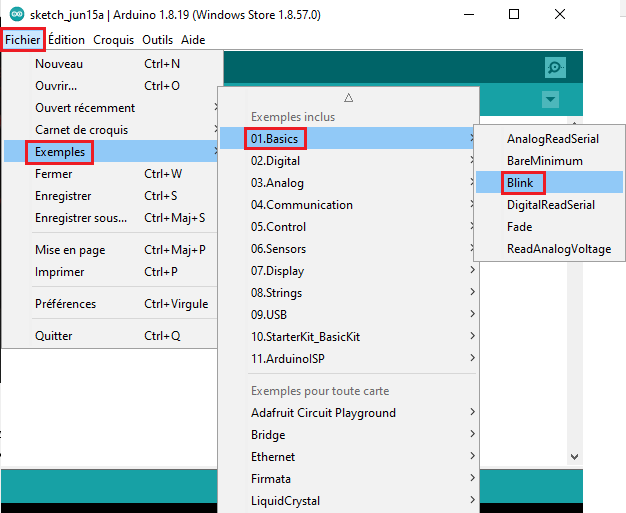
Task: Expand the Ouvert récemment submenu
Action: tap(111, 108)
